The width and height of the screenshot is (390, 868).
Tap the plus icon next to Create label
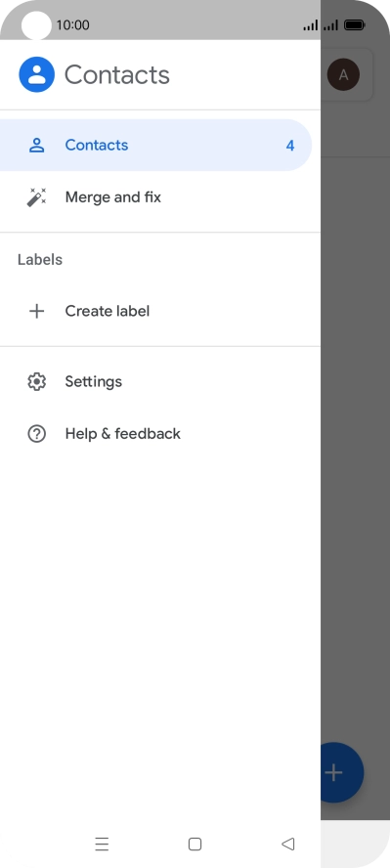point(36,311)
